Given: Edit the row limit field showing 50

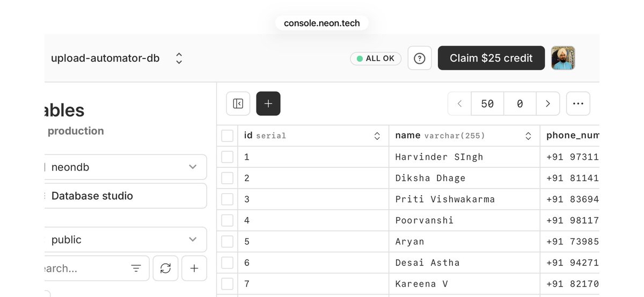Looking at the screenshot, I should tap(487, 103).
